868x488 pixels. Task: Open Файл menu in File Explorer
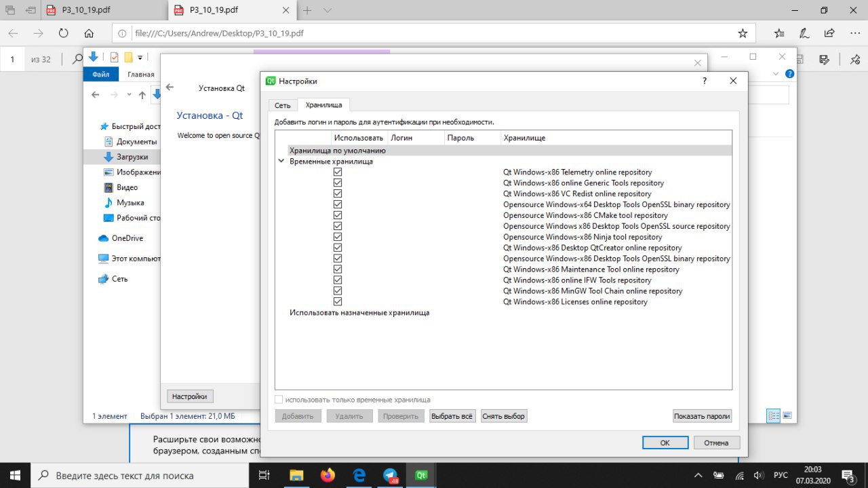[x=101, y=75]
